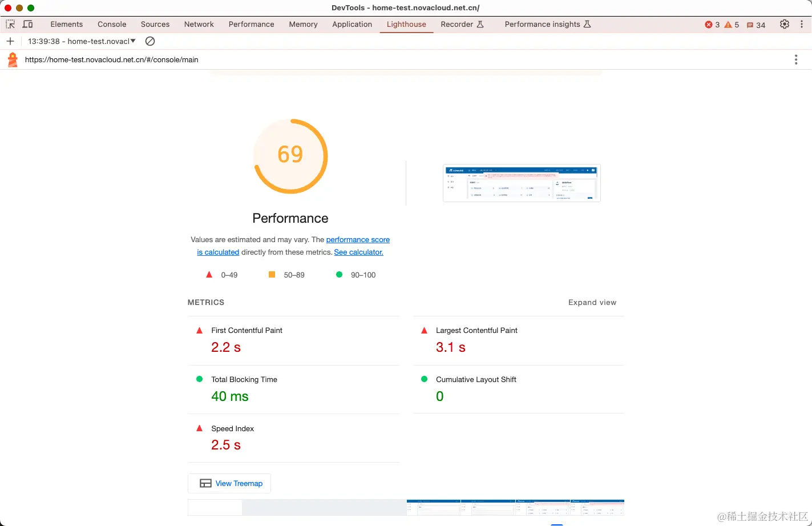Open the performance score is calculated link
This screenshot has width=812, height=526.
coord(293,246)
